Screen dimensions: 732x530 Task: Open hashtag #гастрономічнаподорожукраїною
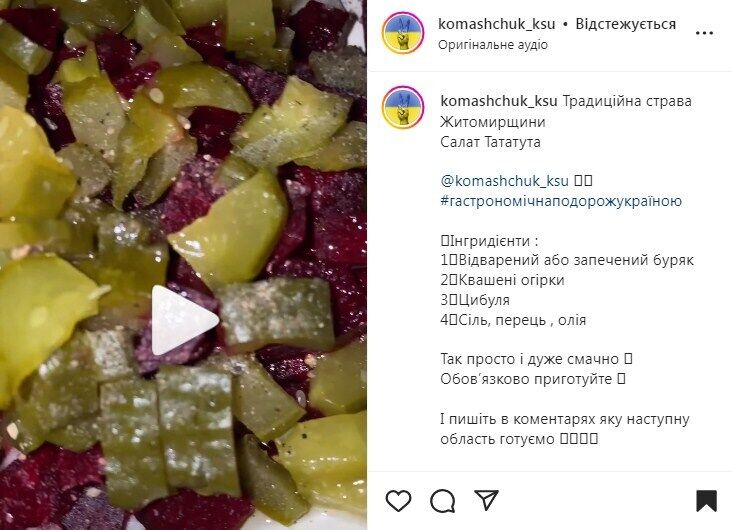pyautogui.click(x=561, y=201)
